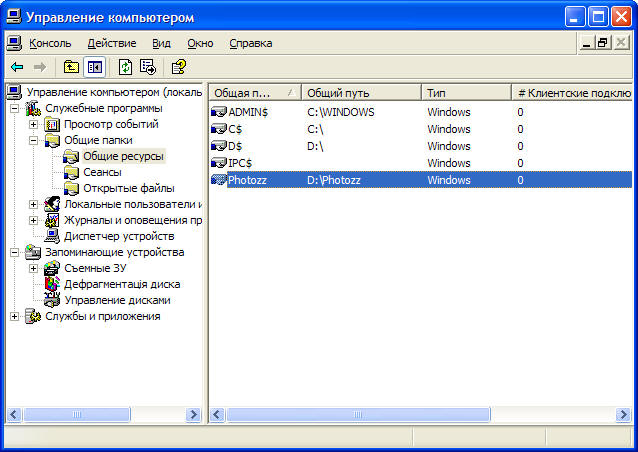
Task: Restore the inner MDI console window
Action: (x=603, y=43)
